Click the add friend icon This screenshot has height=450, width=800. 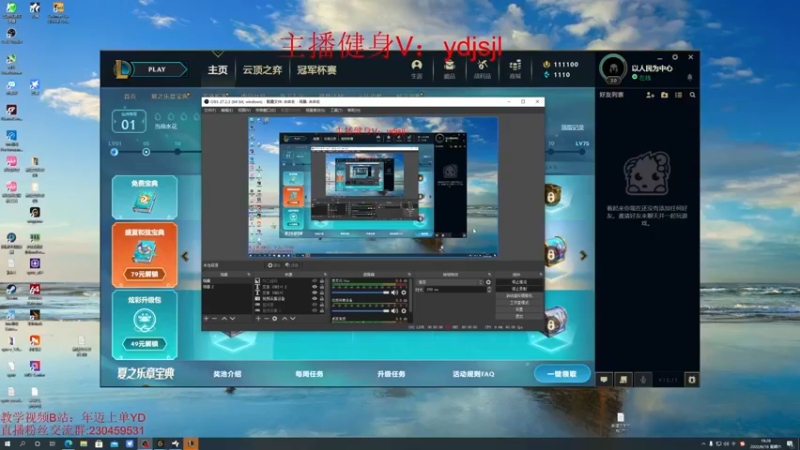650,95
